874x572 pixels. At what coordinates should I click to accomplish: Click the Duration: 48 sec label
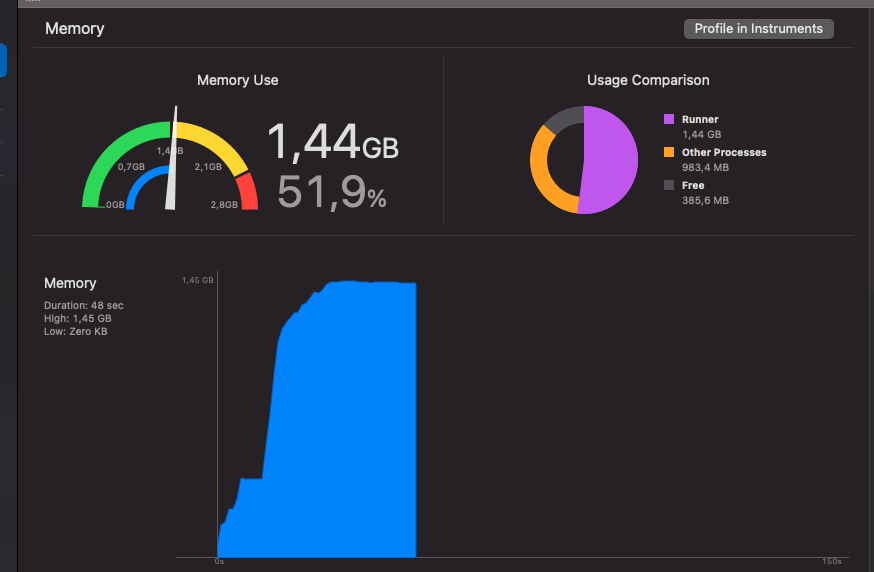coord(84,306)
